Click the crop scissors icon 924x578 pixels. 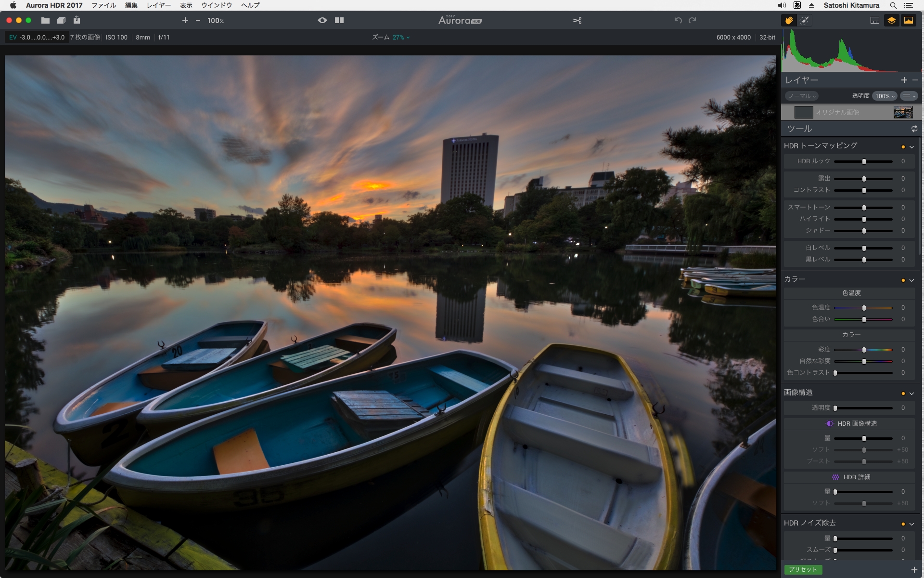pyautogui.click(x=577, y=20)
